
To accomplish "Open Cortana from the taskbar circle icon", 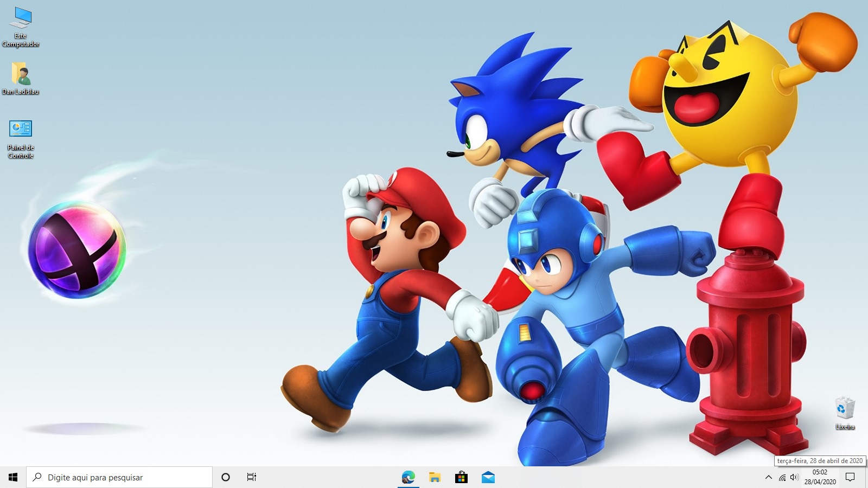I will [226, 477].
